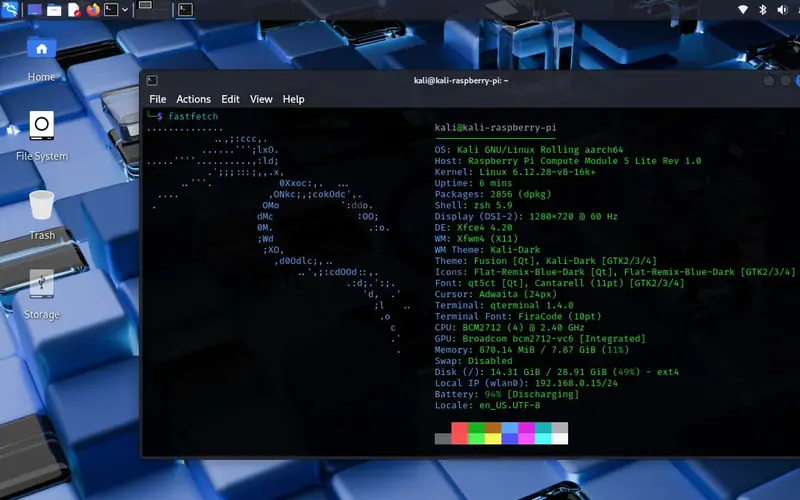Click the 'Font: qt5ct [Qt], Cantarell' line
The image size is (800, 500).
(559, 283)
